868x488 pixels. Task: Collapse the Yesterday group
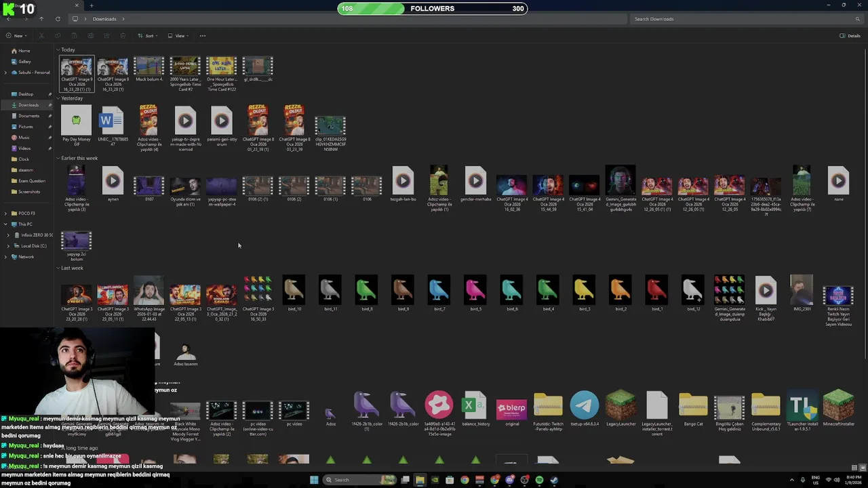point(58,99)
